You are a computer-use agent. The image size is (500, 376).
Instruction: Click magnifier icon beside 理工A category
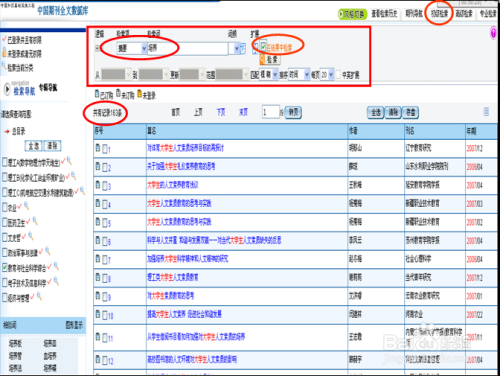click(69, 161)
